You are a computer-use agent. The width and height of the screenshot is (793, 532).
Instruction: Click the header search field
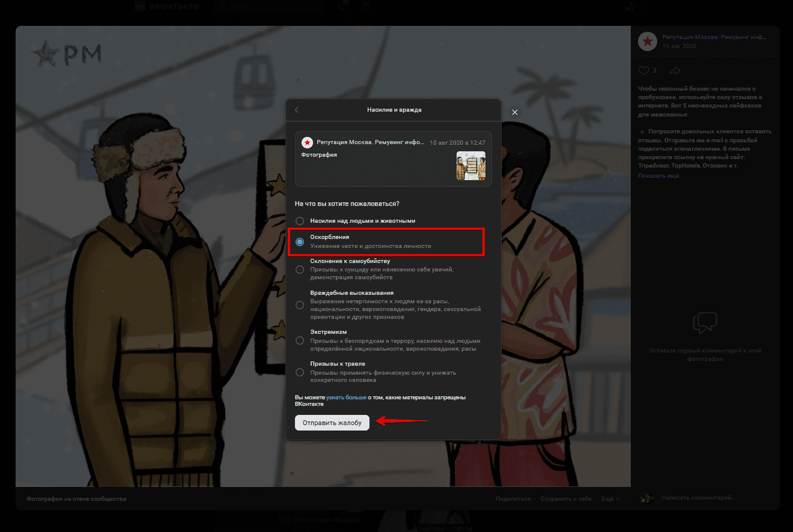pos(268,7)
